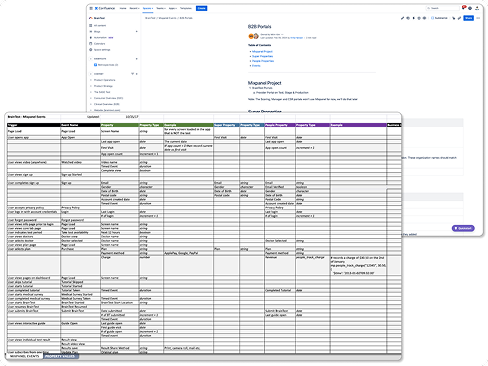Click the plus icon next to Shortcuts
This screenshot has width=488, height=366.
[x=136, y=59]
